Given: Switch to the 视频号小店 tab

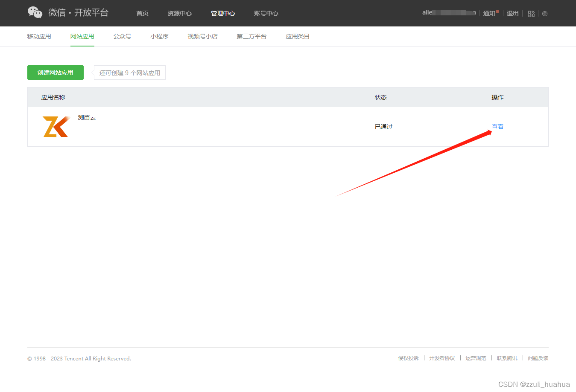Looking at the screenshot, I should pyautogui.click(x=202, y=36).
